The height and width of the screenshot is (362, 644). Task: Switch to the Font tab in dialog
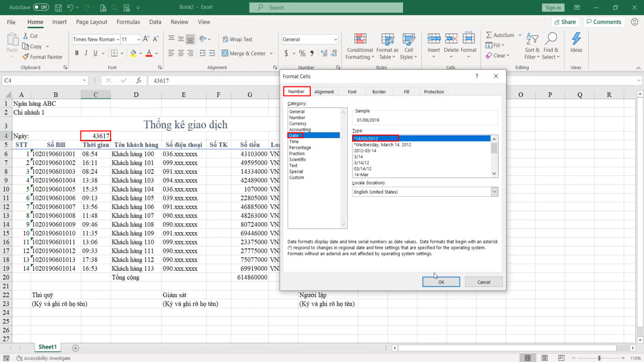[352, 92]
